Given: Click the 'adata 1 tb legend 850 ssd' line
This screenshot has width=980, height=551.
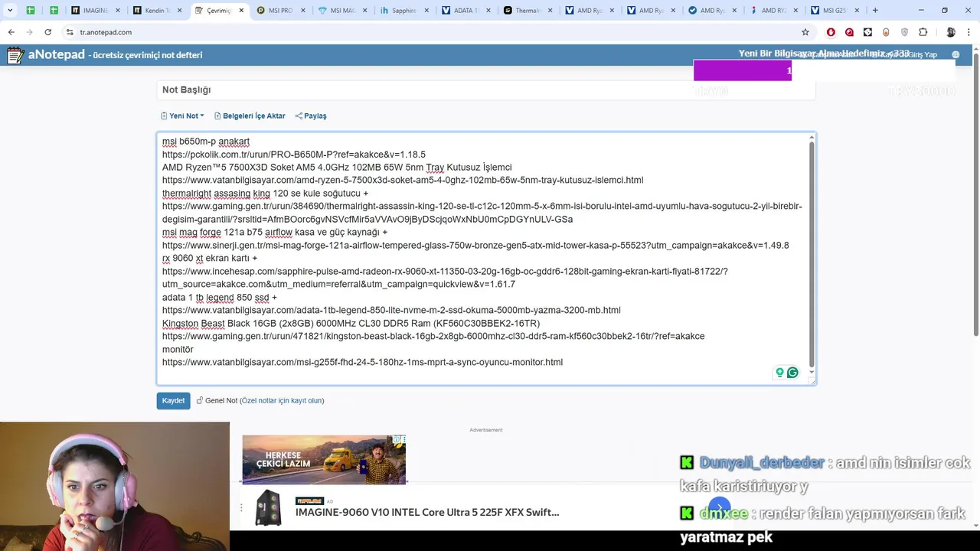Looking at the screenshot, I should pos(220,298).
